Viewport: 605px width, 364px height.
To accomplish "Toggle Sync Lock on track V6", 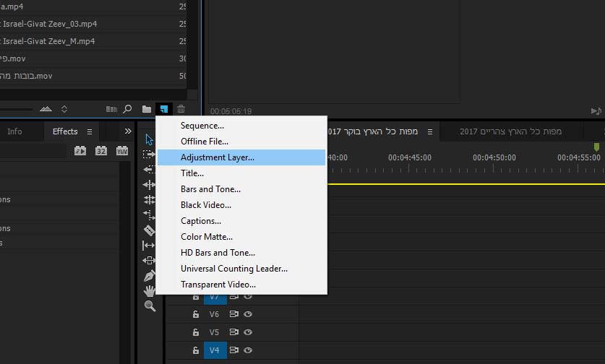I will (x=233, y=314).
